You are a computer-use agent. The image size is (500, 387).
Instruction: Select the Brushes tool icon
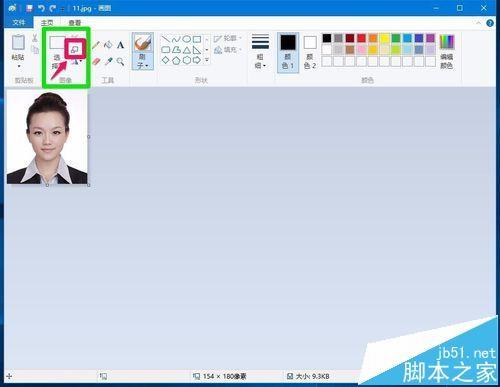coord(143,43)
